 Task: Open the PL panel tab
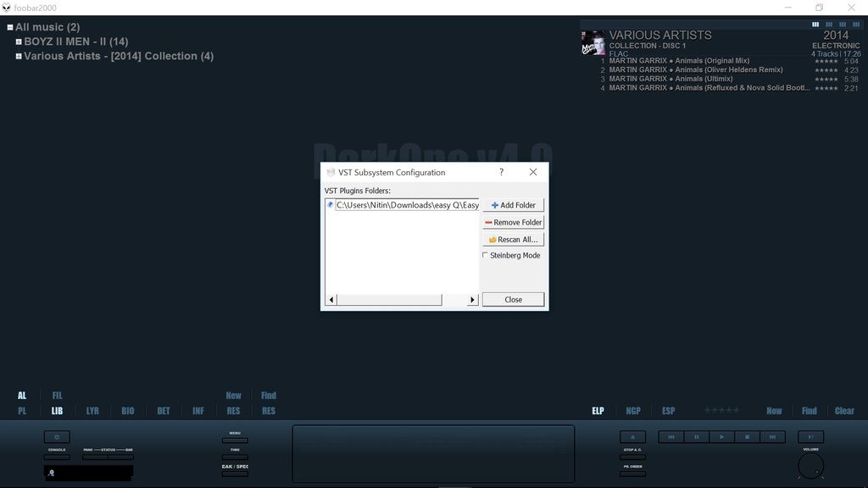point(22,411)
